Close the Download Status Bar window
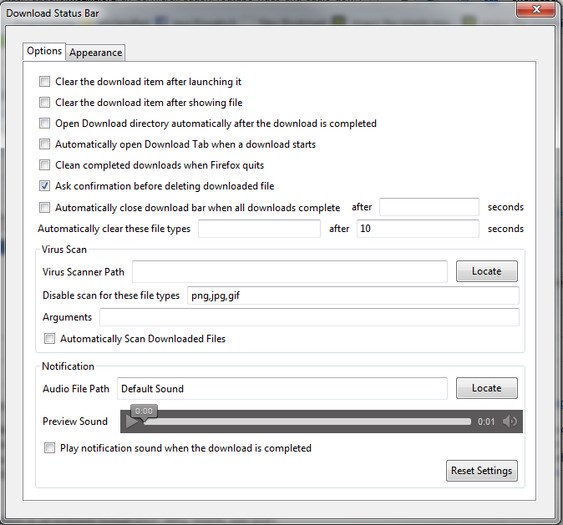This screenshot has height=525, width=563. coord(536,10)
